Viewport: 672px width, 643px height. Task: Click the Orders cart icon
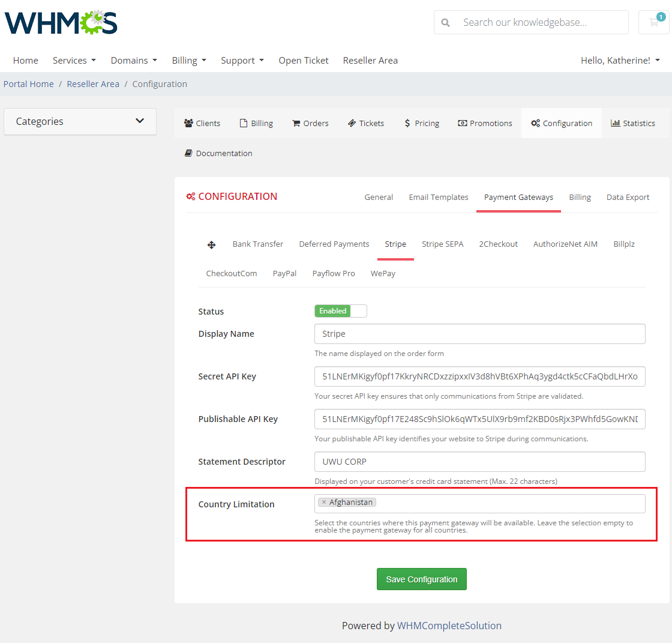click(296, 123)
